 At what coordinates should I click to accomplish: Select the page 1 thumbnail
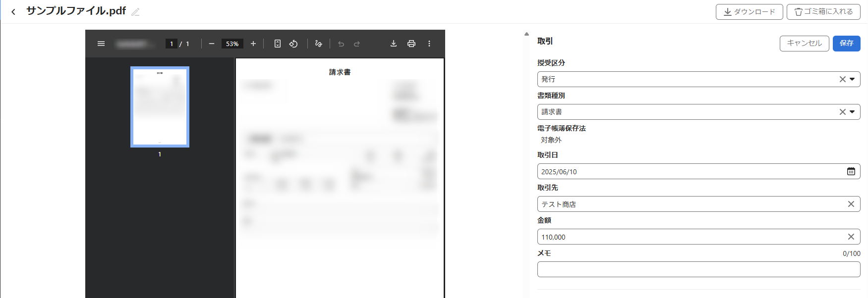[160, 107]
